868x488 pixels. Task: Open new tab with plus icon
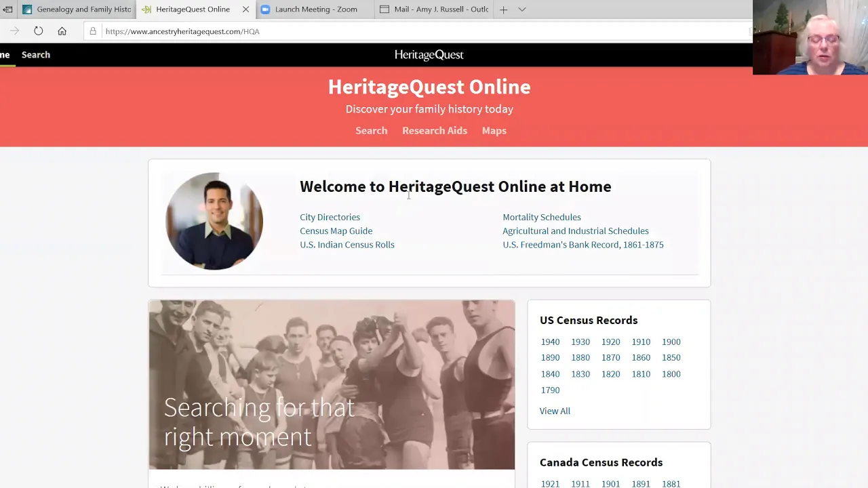(x=503, y=9)
